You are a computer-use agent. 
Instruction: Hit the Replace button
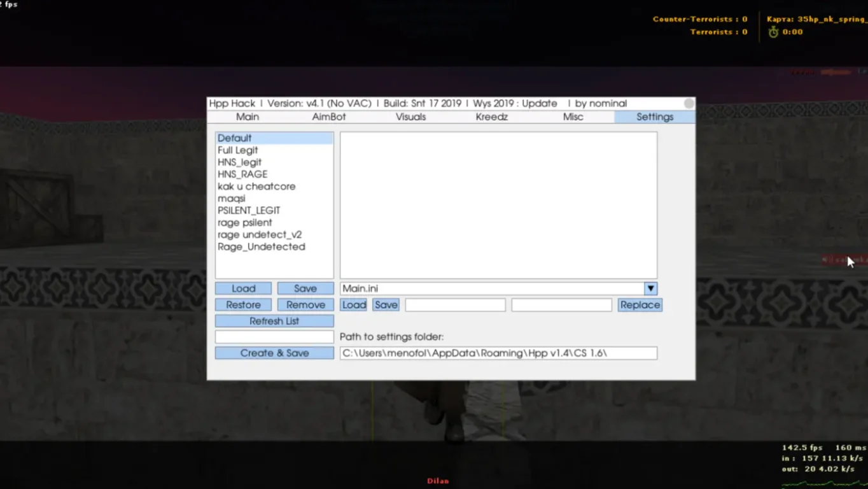640,305
